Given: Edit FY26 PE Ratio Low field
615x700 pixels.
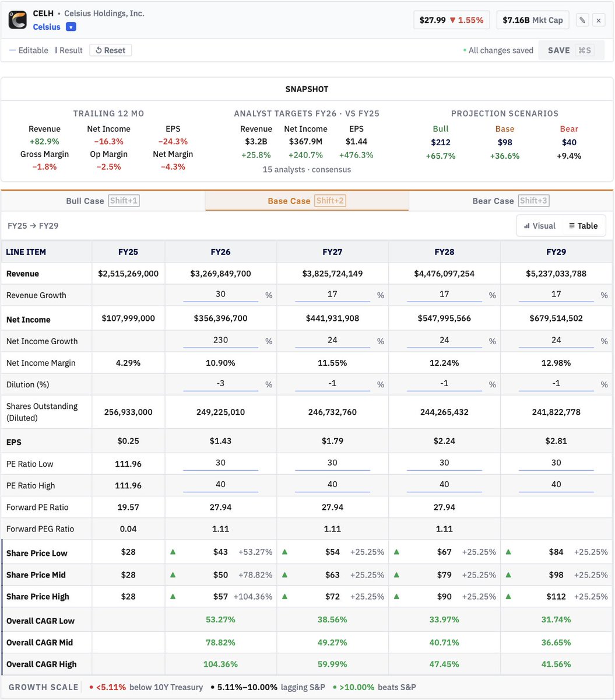Looking at the screenshot, I should [220, 463].
